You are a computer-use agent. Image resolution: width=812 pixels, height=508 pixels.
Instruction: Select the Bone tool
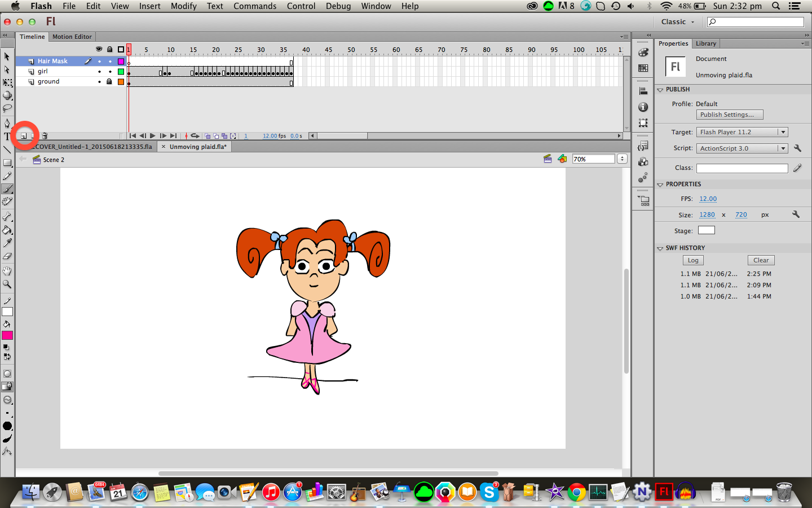[x=7, y=217]
